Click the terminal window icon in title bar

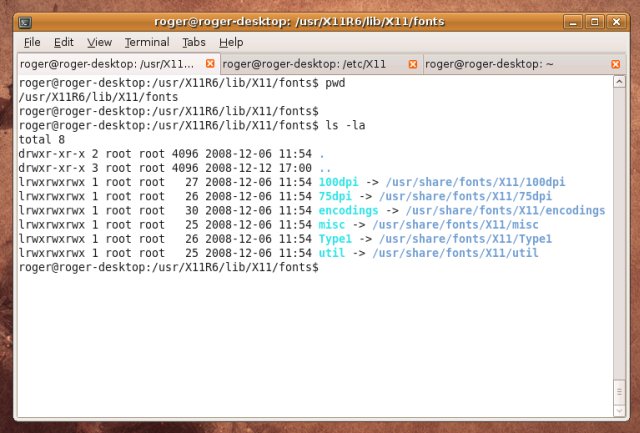[25, 22]
